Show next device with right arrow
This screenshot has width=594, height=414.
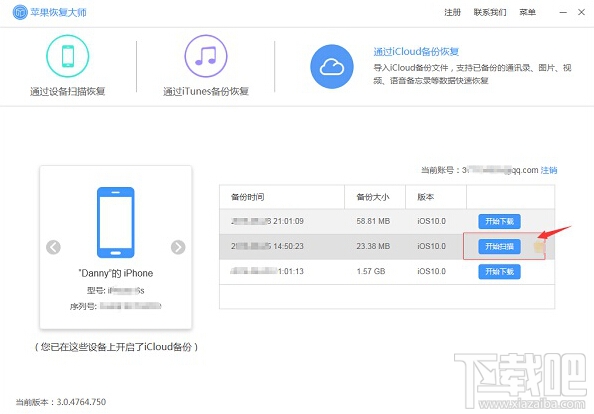pos(178,247)
